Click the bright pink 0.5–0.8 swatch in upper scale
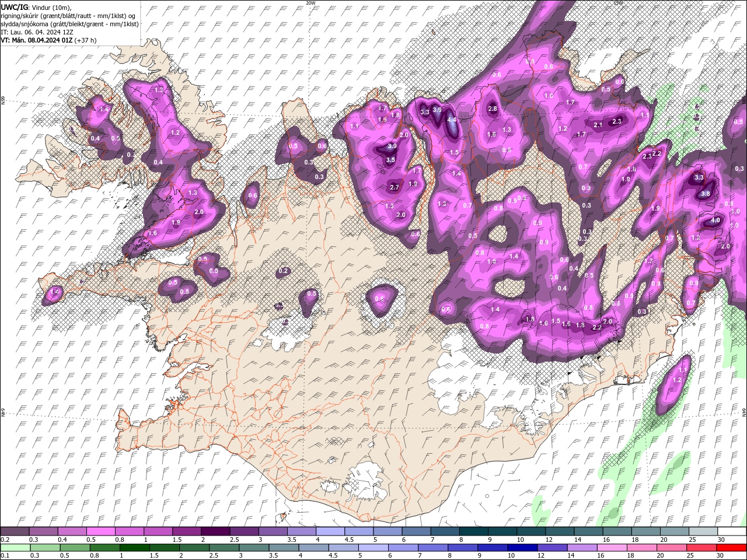This screenshot has height=560, width=747. (x=101, y=531)
